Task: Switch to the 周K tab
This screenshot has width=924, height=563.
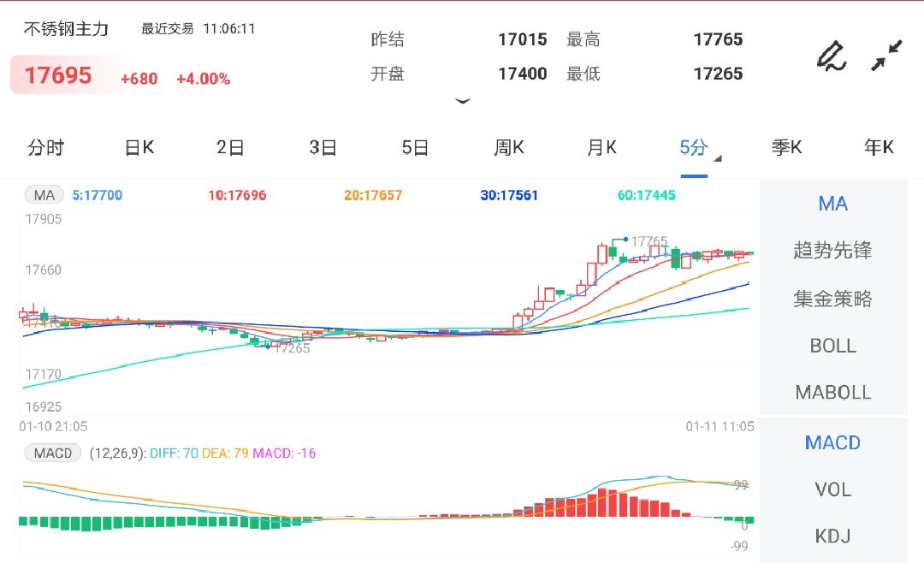Action: 508,147
